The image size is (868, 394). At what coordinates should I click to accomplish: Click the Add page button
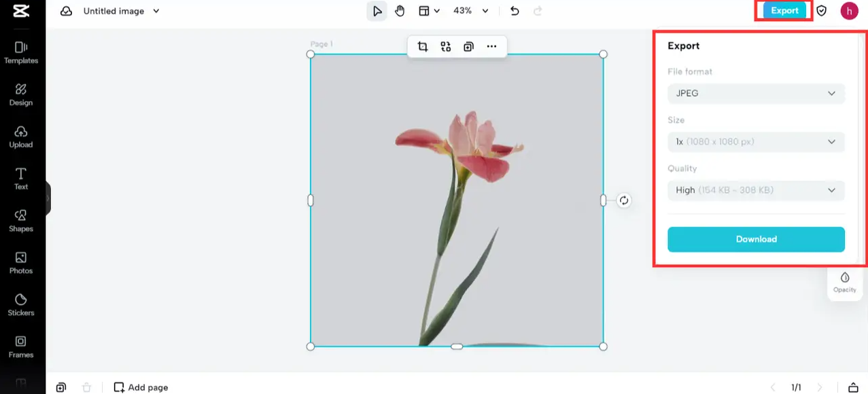click(141, 387)
